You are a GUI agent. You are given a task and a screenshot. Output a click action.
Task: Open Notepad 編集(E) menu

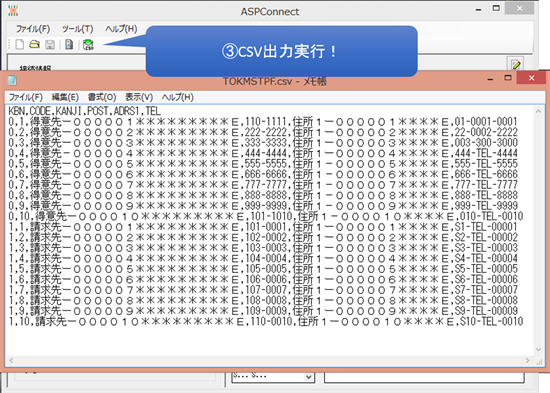[65, 97]
